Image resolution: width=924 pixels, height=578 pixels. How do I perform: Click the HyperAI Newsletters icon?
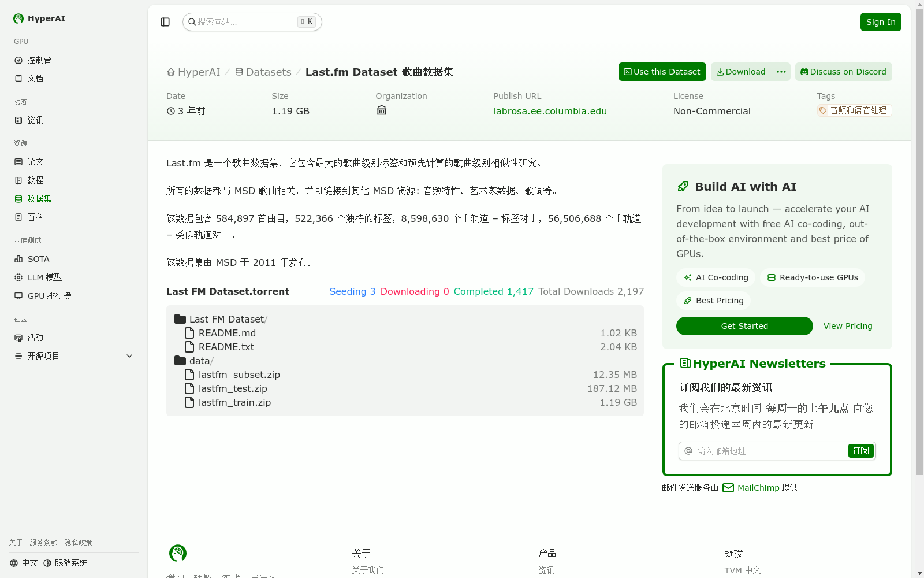[x=685, y=363]
